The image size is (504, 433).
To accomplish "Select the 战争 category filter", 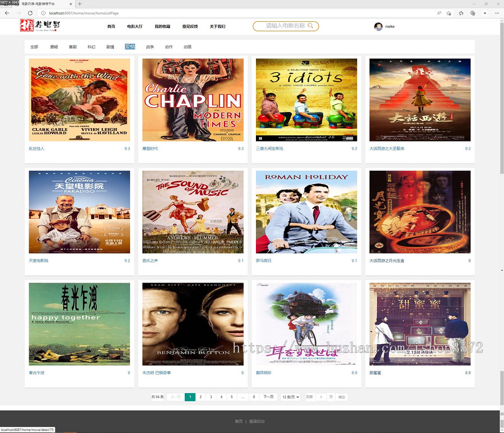I will click(x=150, y=47).
